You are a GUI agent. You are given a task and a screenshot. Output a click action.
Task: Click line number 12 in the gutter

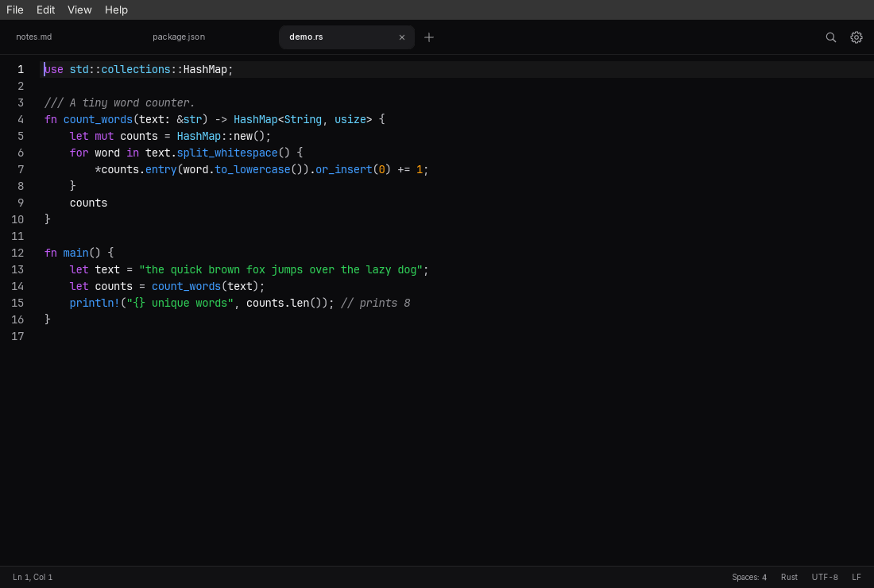point(17,253)
